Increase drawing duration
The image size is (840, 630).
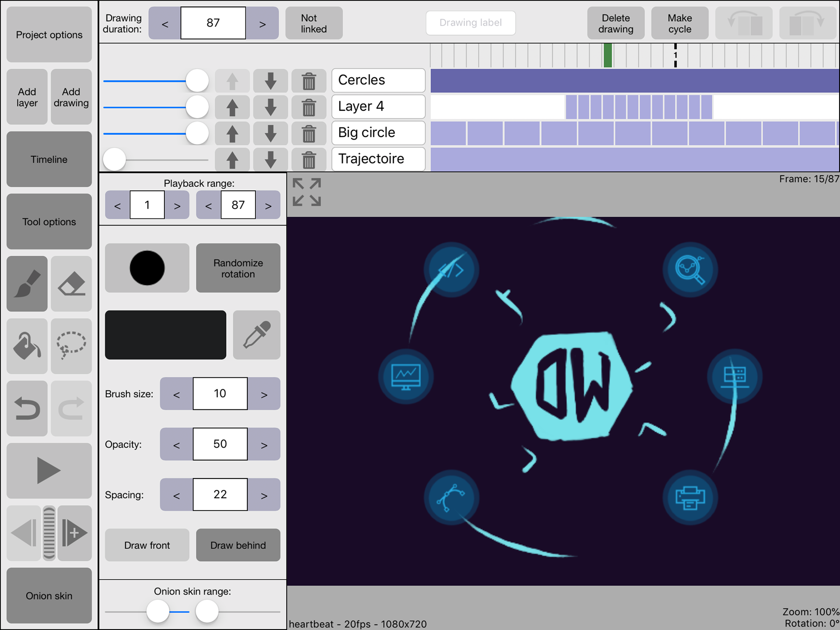[x=262, y=23]
